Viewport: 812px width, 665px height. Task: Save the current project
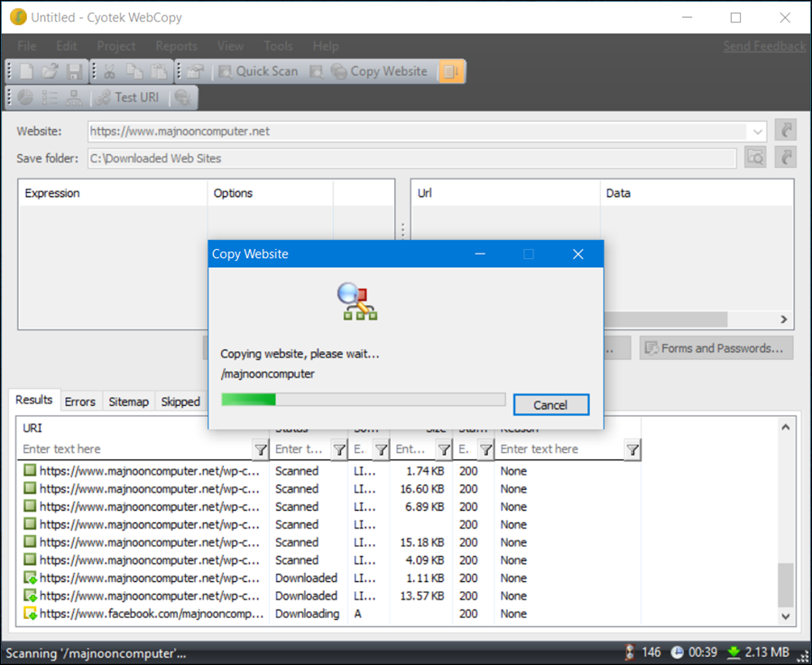click(x=76, y=71)
